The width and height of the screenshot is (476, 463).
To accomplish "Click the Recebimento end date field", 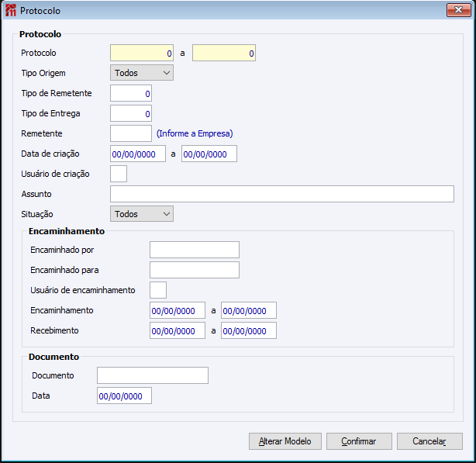I will click(x=249, y=330).
